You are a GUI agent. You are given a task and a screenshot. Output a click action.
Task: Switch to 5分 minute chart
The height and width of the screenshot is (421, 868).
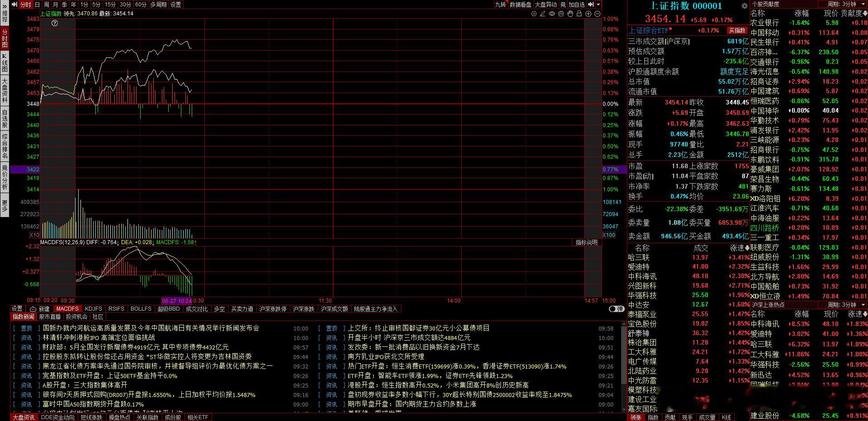(96, 4)
